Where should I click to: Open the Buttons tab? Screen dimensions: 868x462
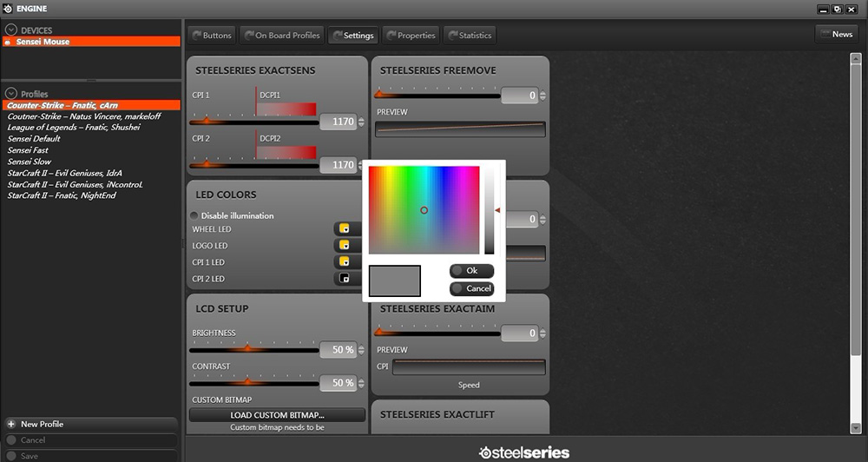pos(212,35)
